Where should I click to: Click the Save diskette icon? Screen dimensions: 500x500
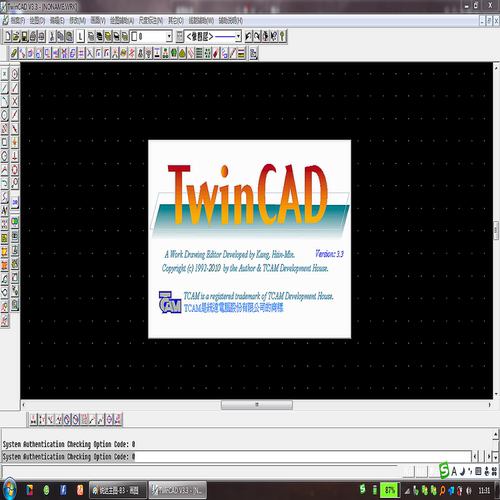24,36
